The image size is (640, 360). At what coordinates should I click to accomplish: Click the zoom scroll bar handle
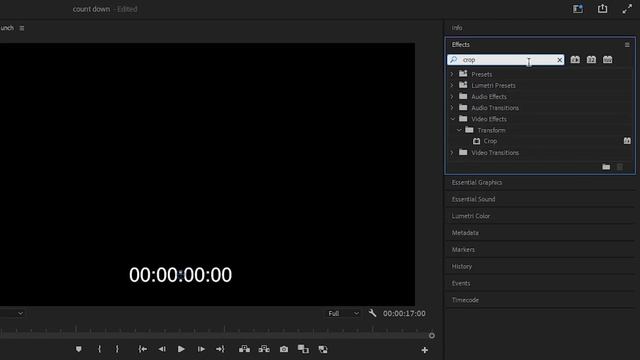coord(431,336)
